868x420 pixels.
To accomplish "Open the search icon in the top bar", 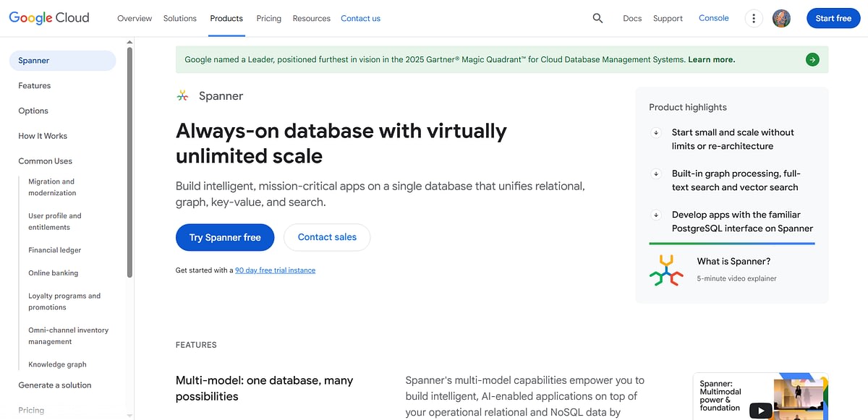I will pos(597,18).
